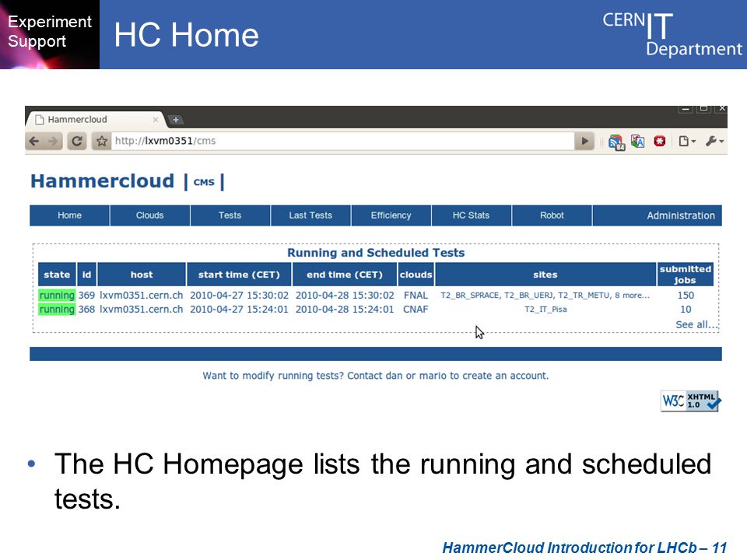This screenshot has width=747, height=560.
Task: Click submitted jobs value 10
Action: pyautogui.click(x=686, y=310)
